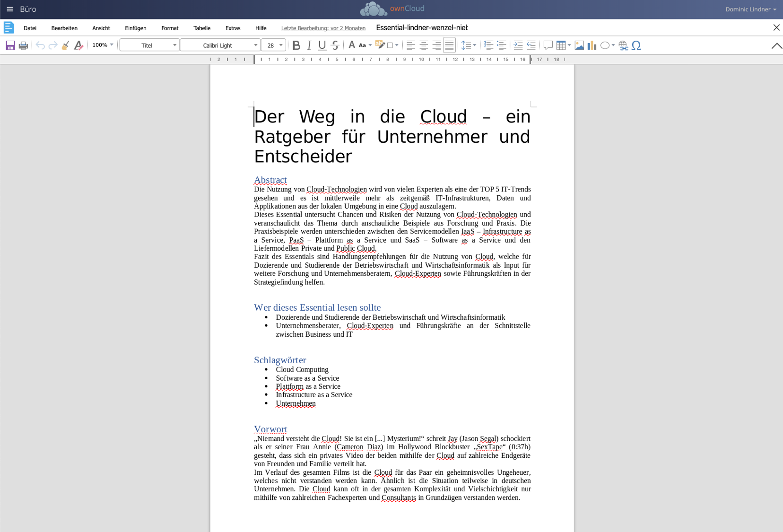Click the document name Essential-lindner-wenzel-niet field

tap(422, 28)
